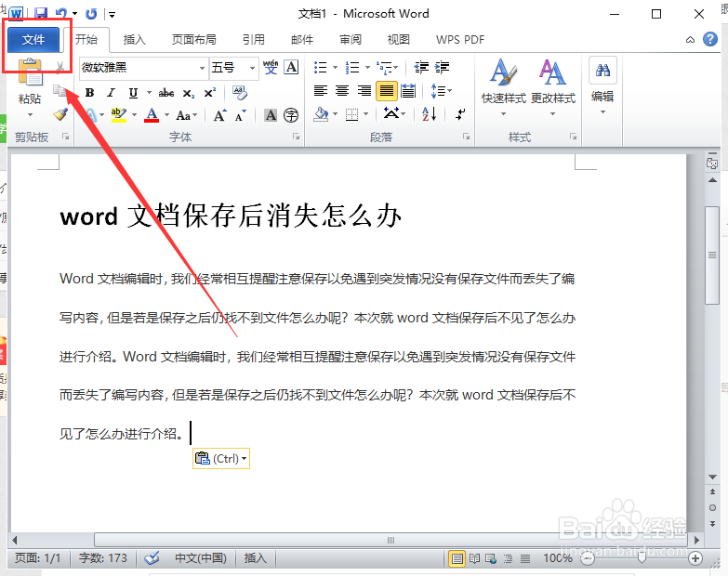The width and height of the screenshot is (728, 576).
Task: Apply yellow text highlight color
Action: point(119,114)
